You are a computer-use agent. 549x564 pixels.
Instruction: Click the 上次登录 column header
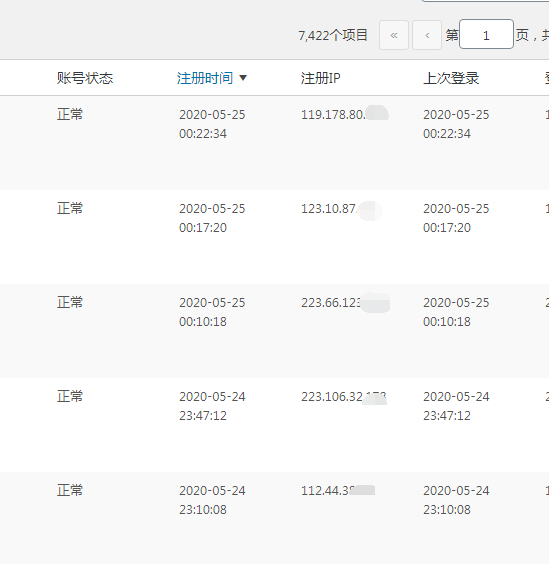click(451, 78)
